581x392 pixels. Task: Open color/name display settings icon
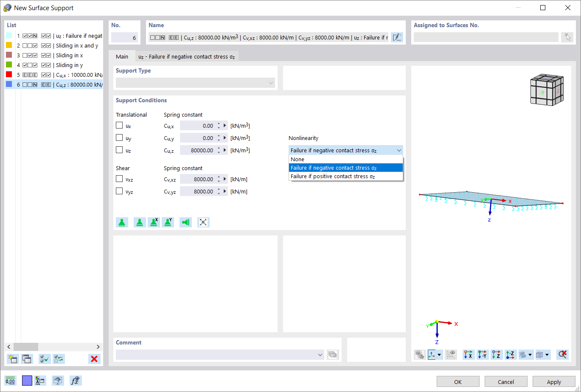[x=41, y=381]
